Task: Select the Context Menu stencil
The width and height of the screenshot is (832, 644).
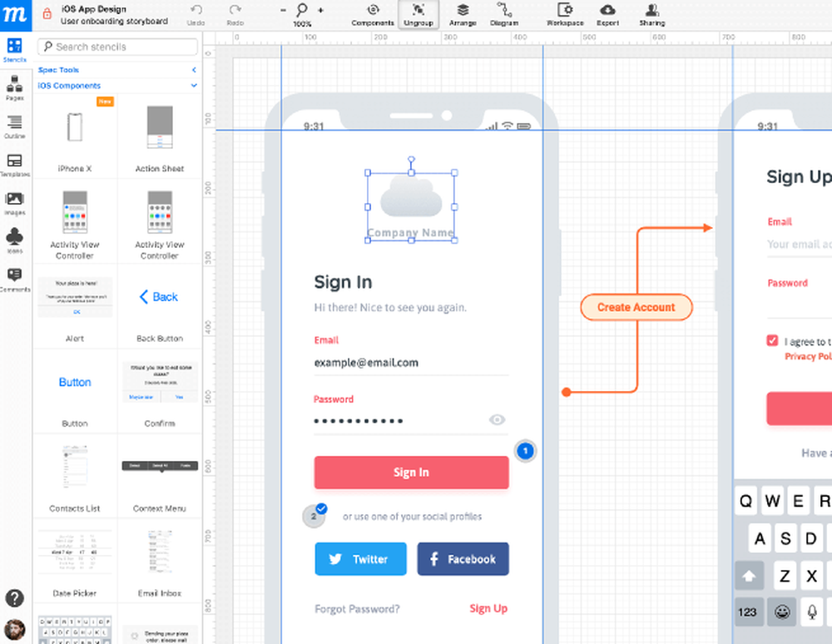Action: click(x=160, y=477)
